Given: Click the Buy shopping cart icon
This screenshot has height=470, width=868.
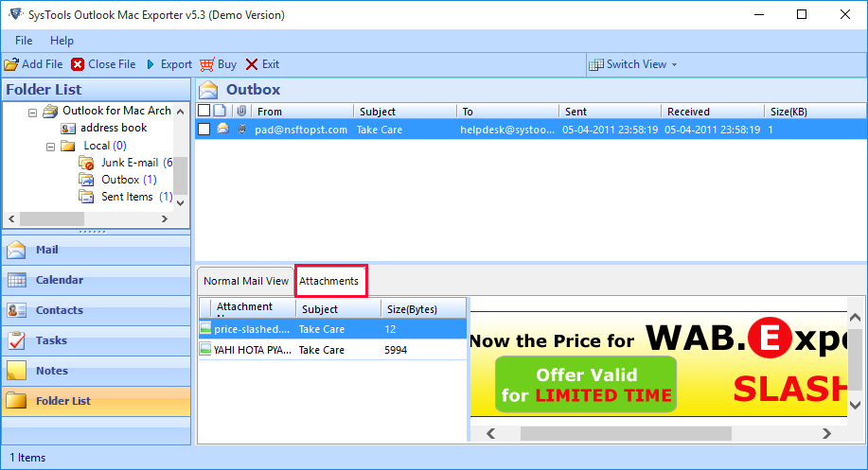Looking at the screenshot, I should click(x=207, y=64).
